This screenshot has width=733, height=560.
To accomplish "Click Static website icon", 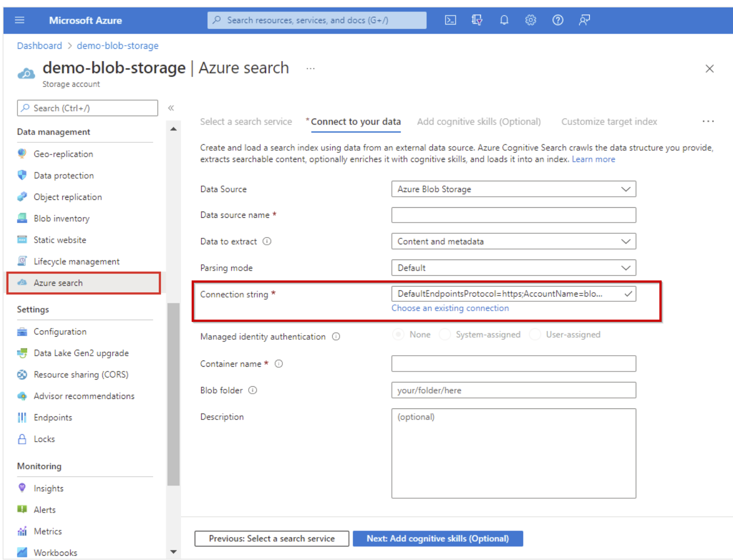I will [x=22, y=240].
